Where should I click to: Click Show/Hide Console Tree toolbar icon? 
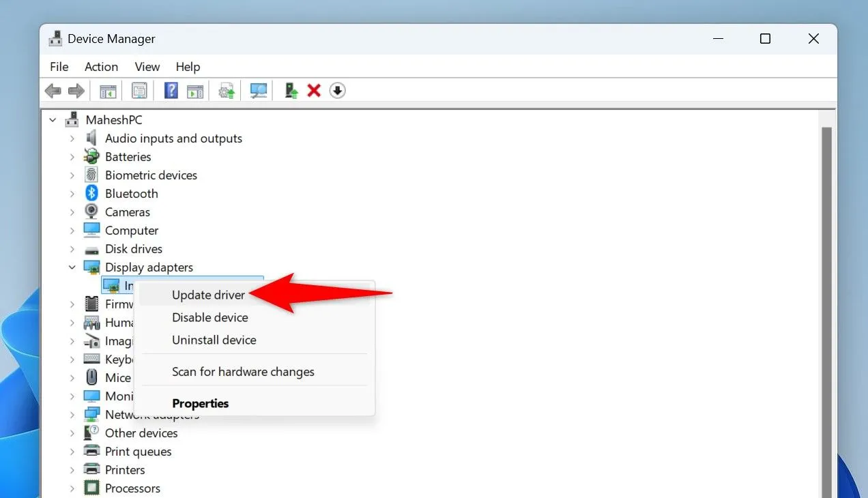108,90
